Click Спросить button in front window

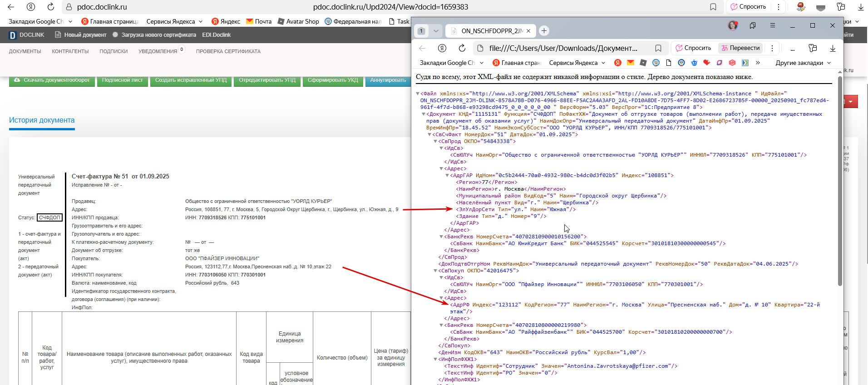click(x=694, y=48)
